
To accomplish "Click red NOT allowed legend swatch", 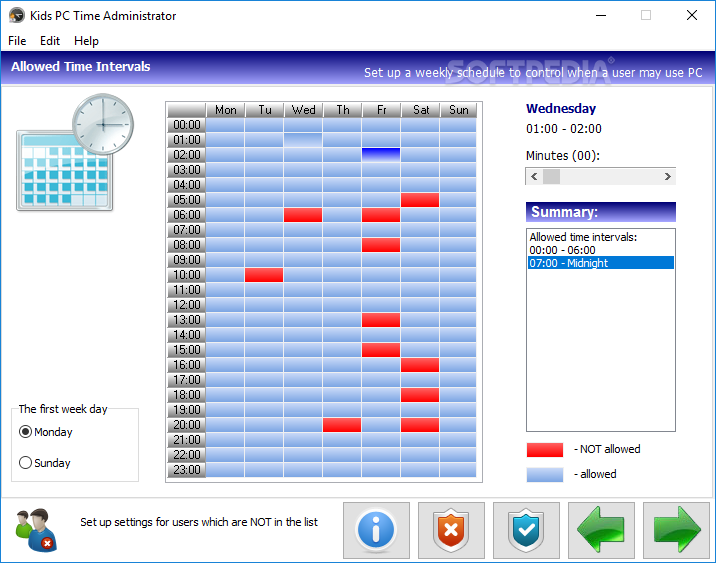I will [545, 450].
